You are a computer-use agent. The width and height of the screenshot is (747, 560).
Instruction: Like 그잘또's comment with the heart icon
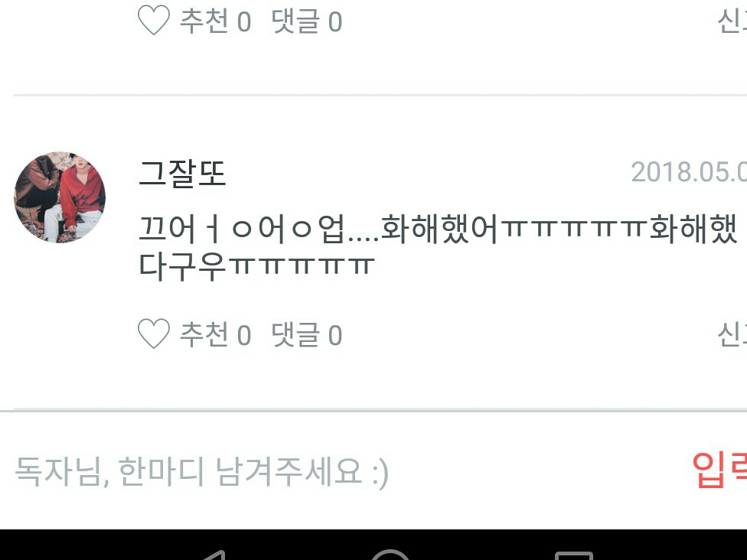(153, 334)
